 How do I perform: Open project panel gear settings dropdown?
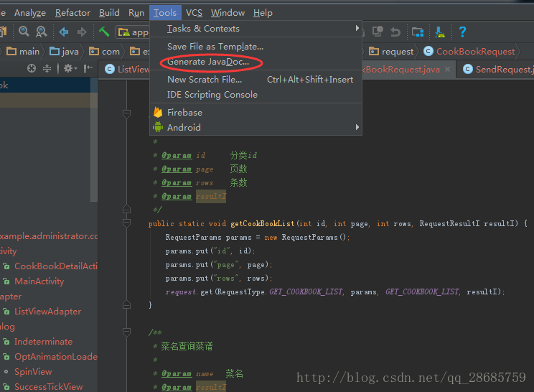(70, 68)
